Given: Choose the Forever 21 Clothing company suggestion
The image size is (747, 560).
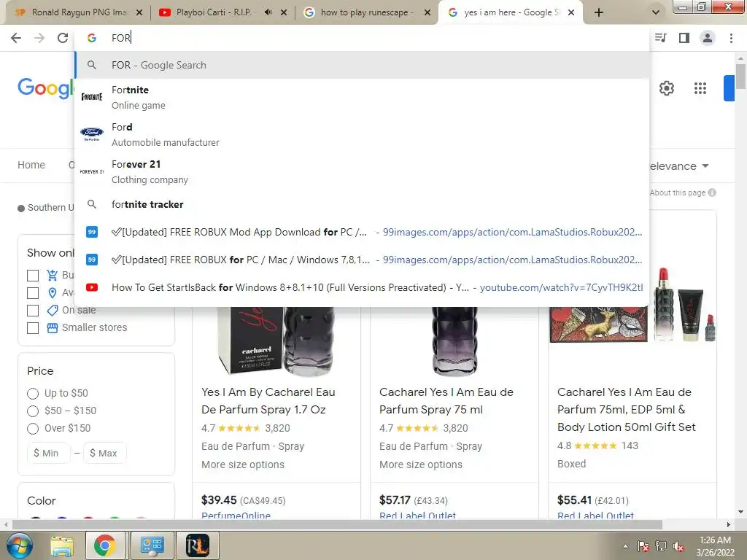Looking at the screenshot, I should click(362, 171).
